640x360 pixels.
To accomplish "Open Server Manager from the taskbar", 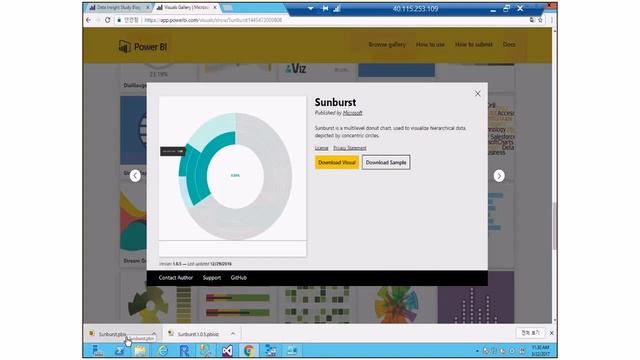I will click(x=97, y=351).
